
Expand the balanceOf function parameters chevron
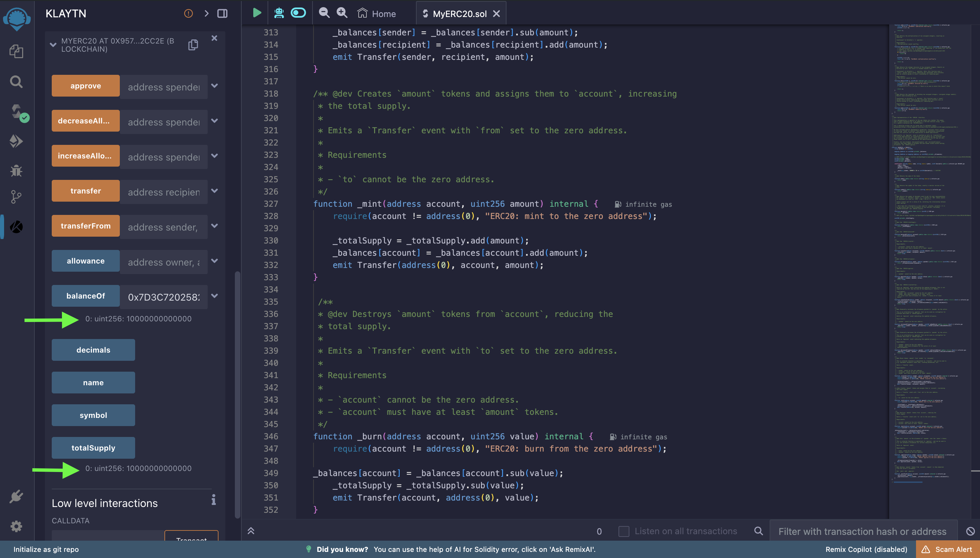pyautogui.click(x=215, y=296)
